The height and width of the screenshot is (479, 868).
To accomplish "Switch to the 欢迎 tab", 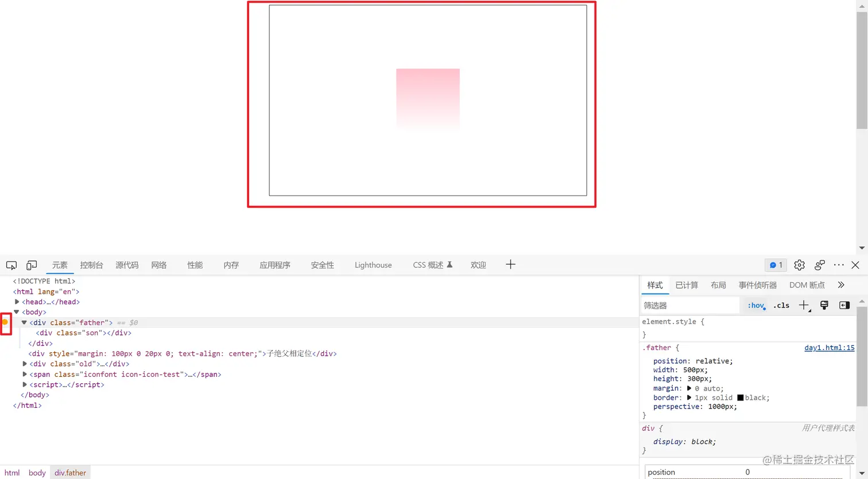I will pos(478,265).
